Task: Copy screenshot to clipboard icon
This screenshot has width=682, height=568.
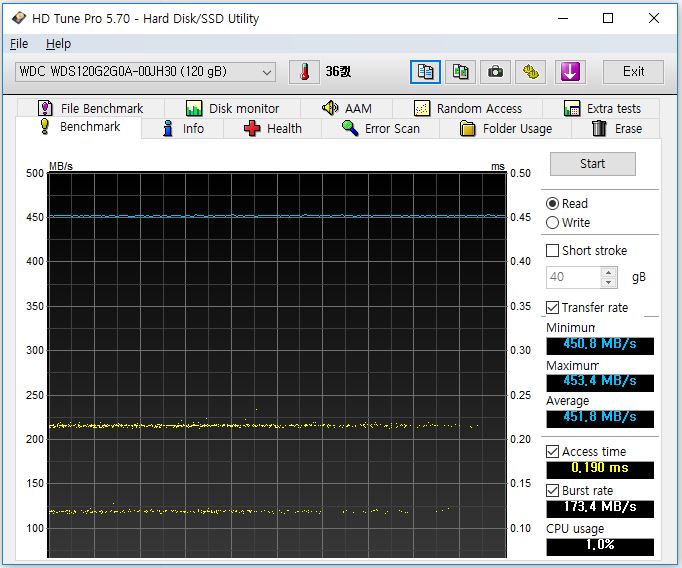Action: [460, 72]
